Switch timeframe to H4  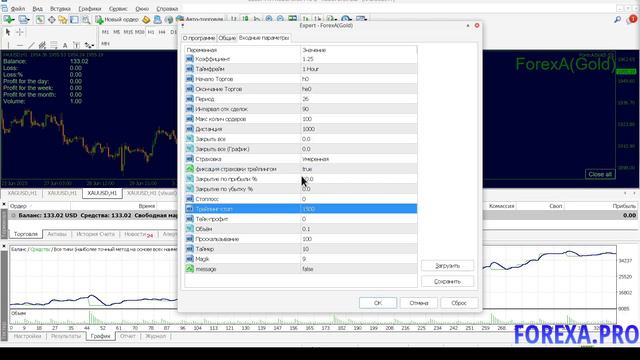(x=162, y=32)
